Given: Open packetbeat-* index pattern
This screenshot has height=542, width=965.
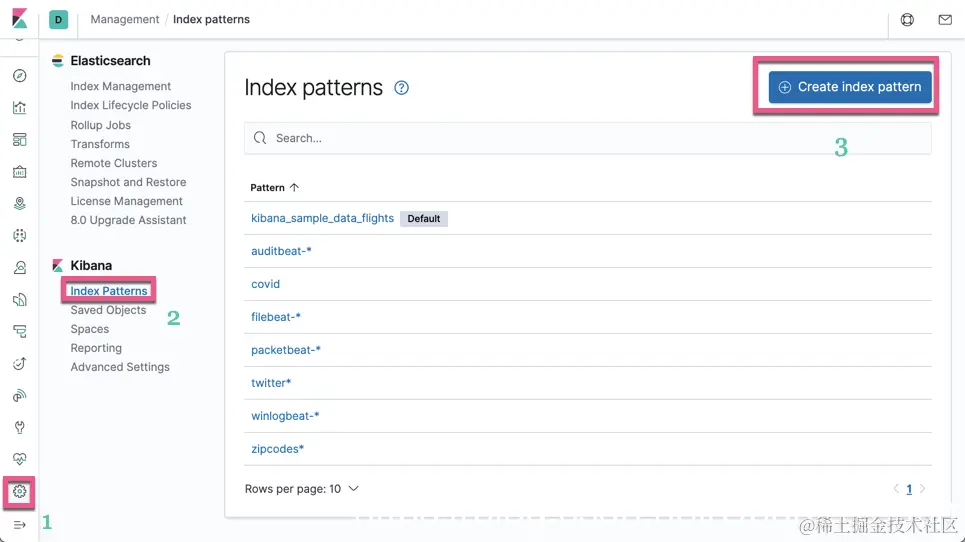Looking at the screenshot, I should click(x=286, y=350).
